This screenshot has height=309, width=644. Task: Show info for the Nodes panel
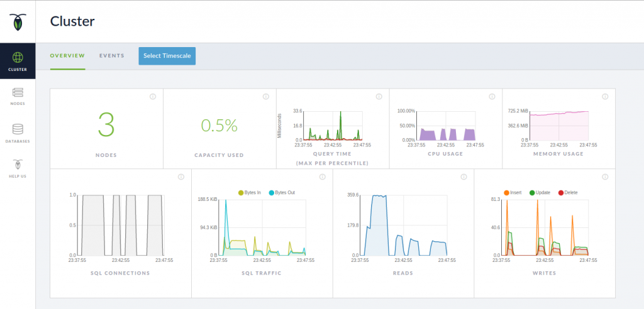(153, 97)
